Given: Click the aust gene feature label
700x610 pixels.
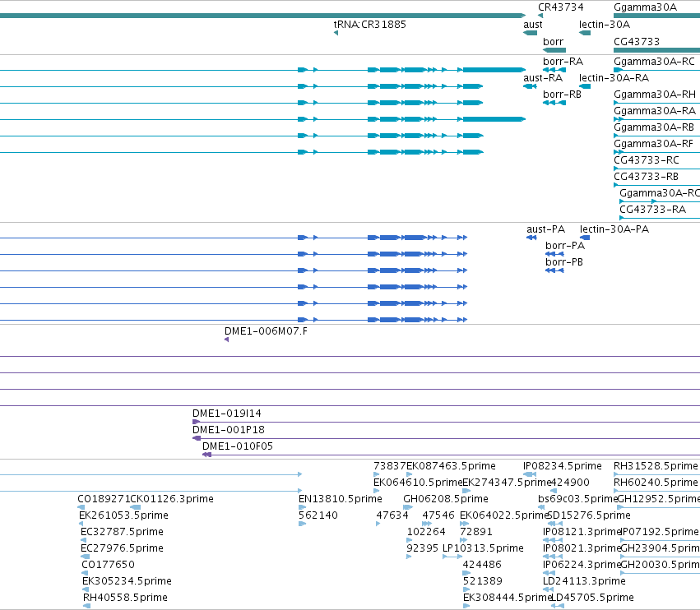Looking at the screenshot, I should click(x=532, y=25).
